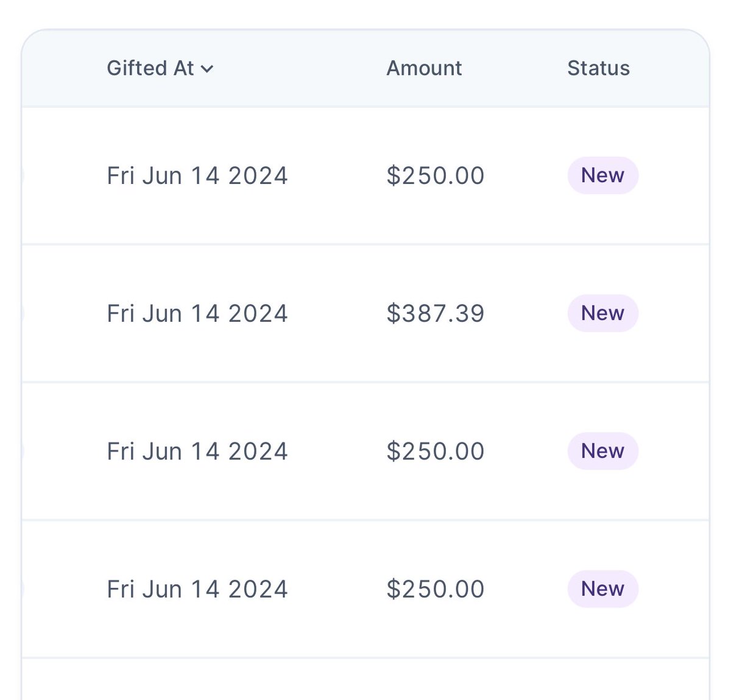Click the faint circle at first row's left edge
Viewport: 731px width, 700px height.
click(23, 175)
